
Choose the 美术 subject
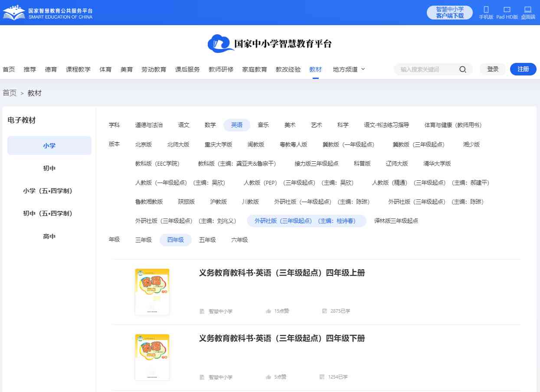click(290, 125)
